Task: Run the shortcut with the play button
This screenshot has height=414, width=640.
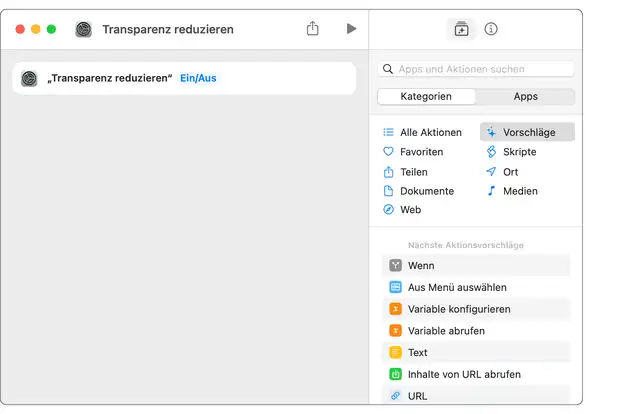Action: pyautogui.click(x=351, y=29)
